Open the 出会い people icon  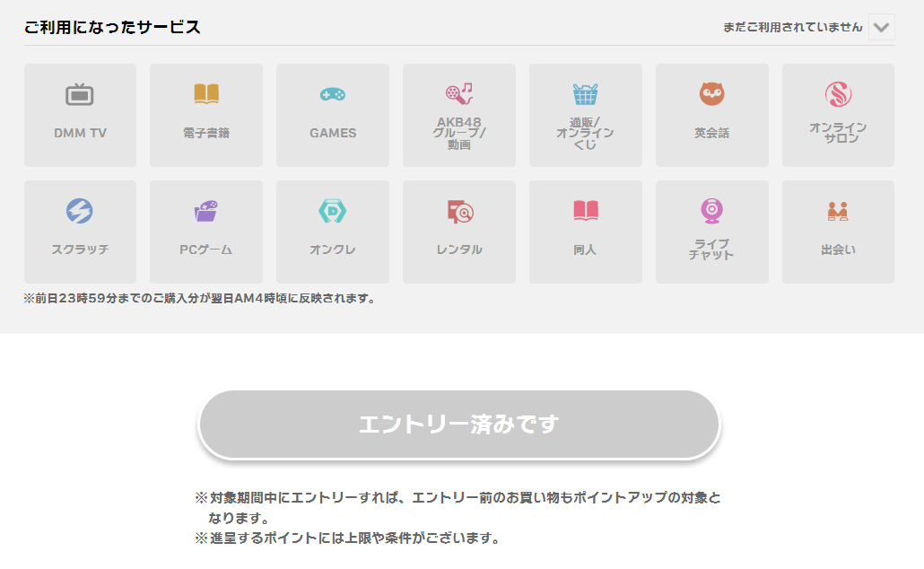point(838,212)
